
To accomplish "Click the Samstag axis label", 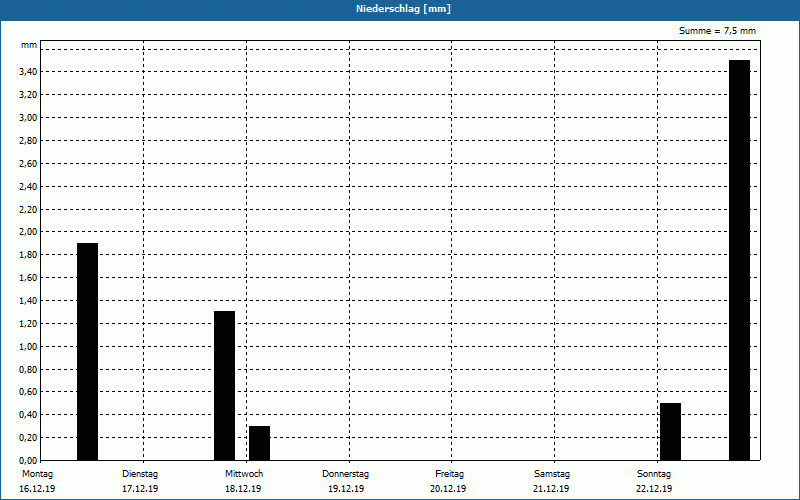I will (x=552, y=474).
